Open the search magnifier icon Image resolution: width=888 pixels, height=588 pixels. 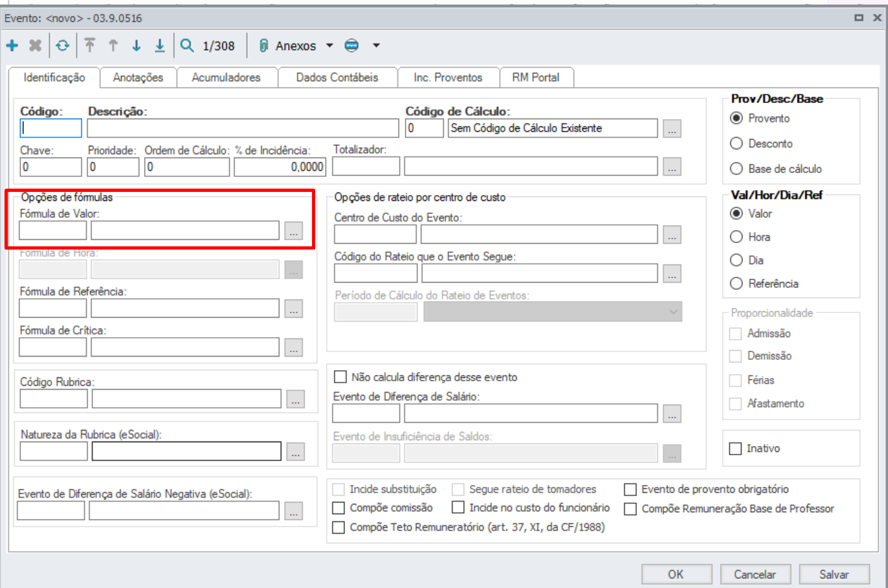point(187,45)
